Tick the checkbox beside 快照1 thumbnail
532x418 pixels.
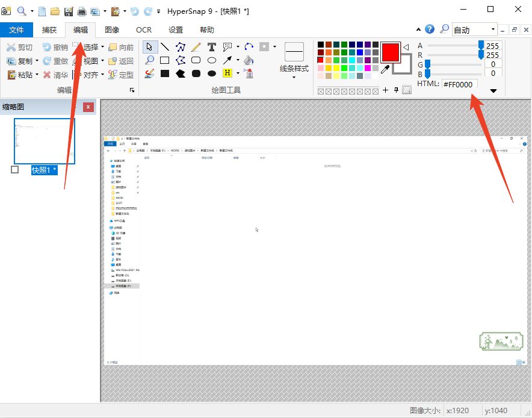tap(15, 170)
